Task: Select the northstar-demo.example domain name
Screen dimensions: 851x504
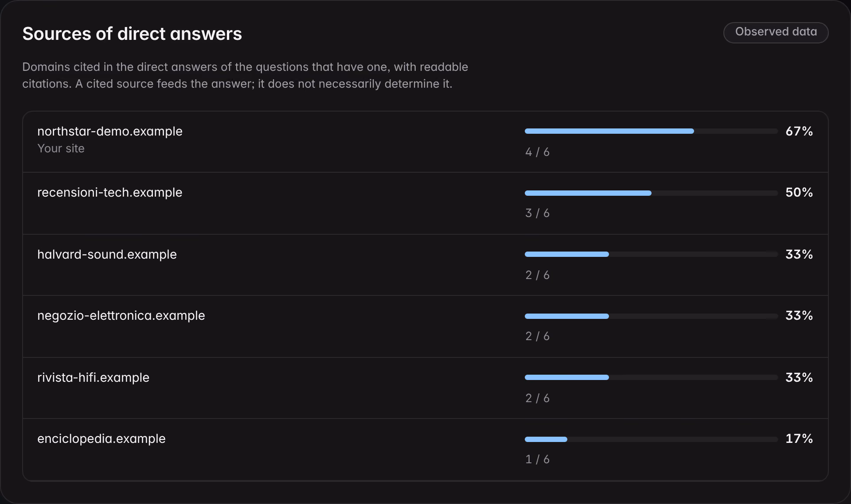Action: coord(110,131)
